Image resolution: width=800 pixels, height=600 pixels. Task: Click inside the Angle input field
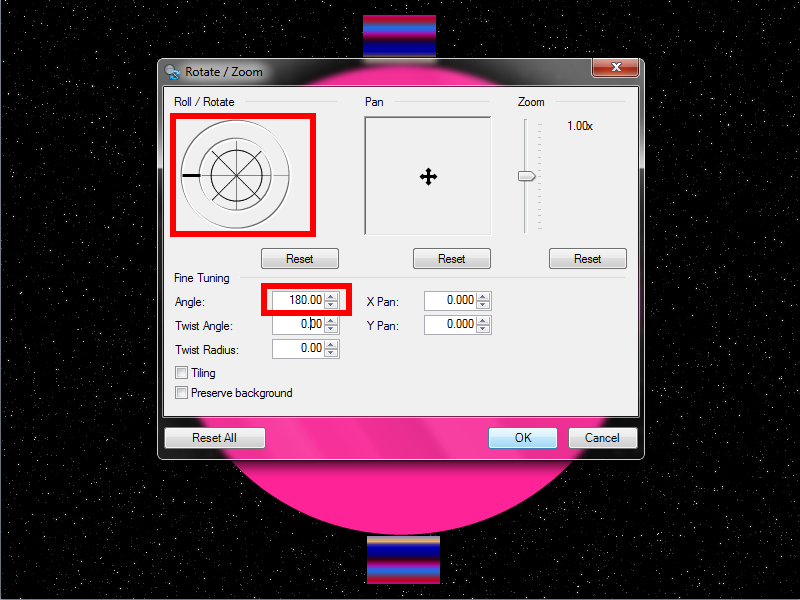298,300
